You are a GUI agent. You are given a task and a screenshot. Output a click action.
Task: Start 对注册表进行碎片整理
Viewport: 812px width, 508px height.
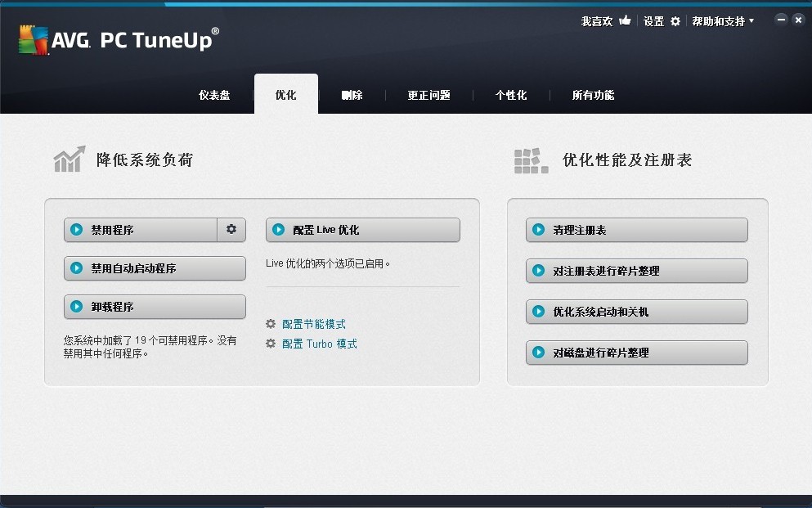pyautogui.click(x=637, y=270)
